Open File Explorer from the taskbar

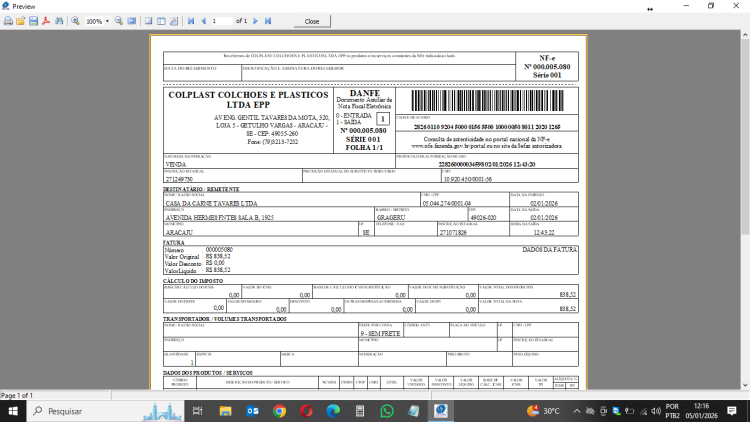click(x=225, y=411)
